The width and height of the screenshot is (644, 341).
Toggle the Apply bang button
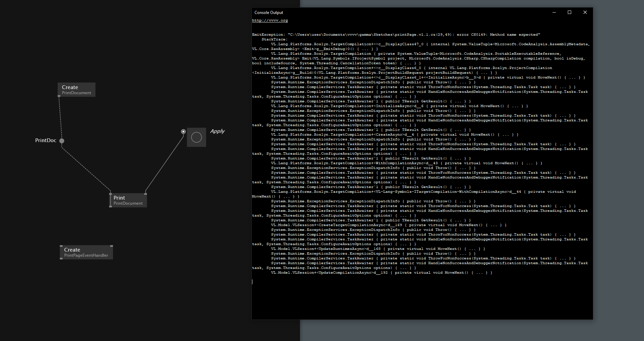(197, 137)
